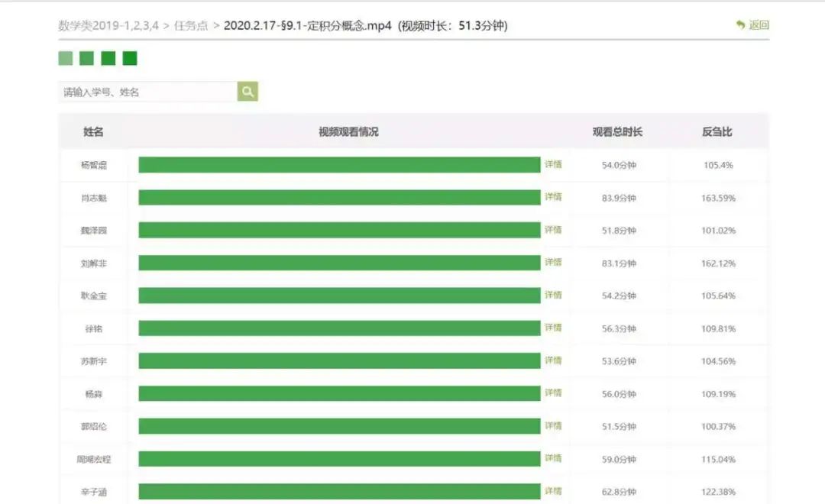The image size is (825, 504).
Task: Open 详情 for the 83.1分钟 row
Action: [553, 263]
